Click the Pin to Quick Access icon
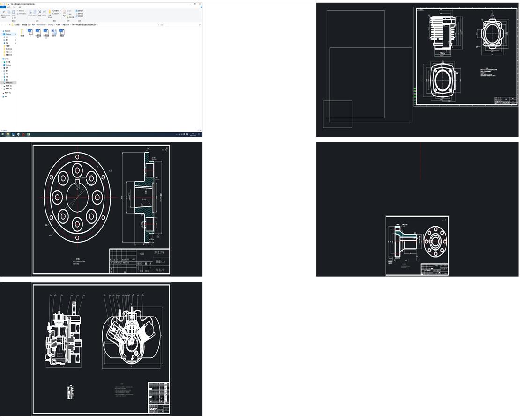 tap(4, 13)
